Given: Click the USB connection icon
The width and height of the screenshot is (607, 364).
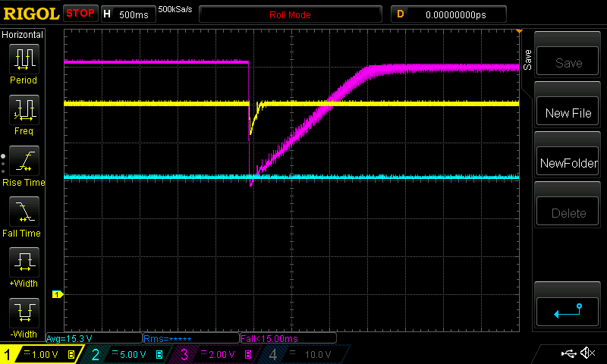Looking at the screenshot, I should 568,353.
